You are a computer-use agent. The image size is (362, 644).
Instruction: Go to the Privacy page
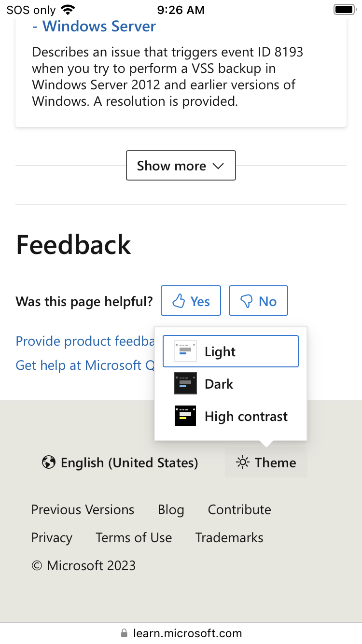pos(52,538)
